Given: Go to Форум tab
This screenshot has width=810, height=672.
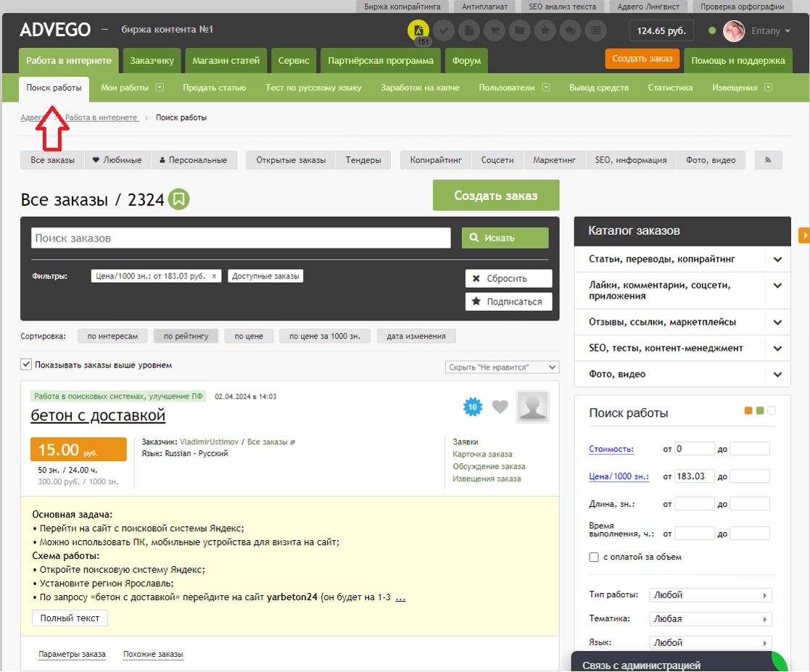Looking at the screenshot, I should coord(466,60).
